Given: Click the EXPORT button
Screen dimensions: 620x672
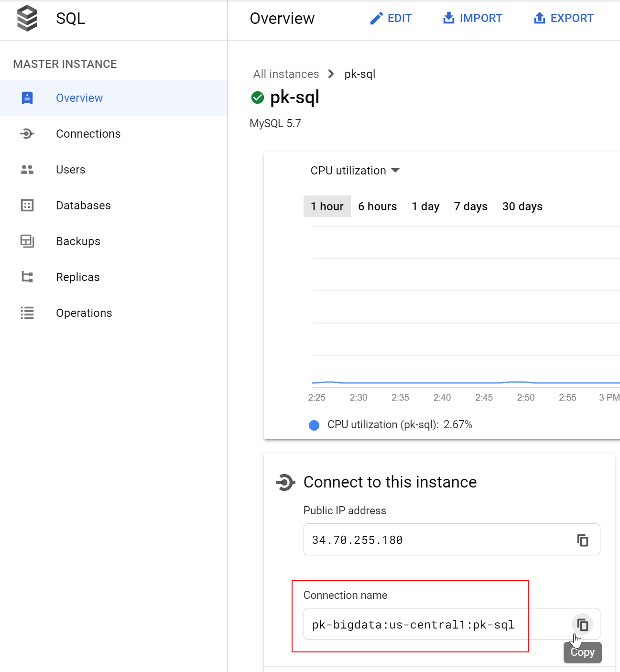Looking at the screenshot, I should tap(564, 18).
